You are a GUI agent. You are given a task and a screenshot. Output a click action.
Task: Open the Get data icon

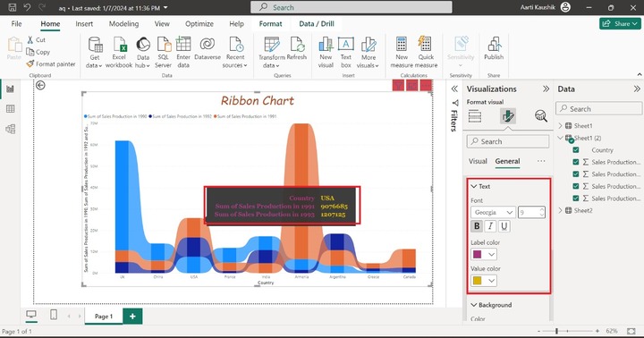coord(95,45)
